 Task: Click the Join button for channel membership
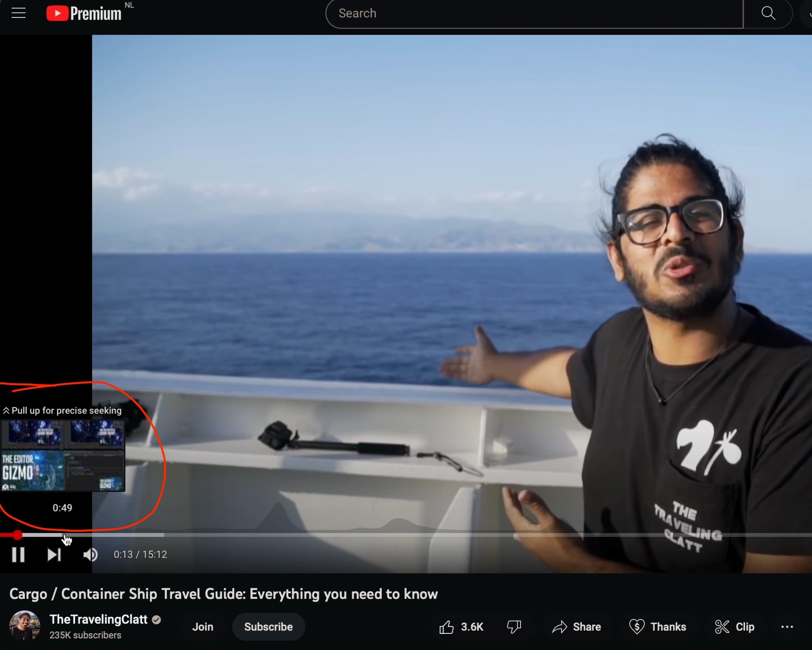click(x=202, y=626)
